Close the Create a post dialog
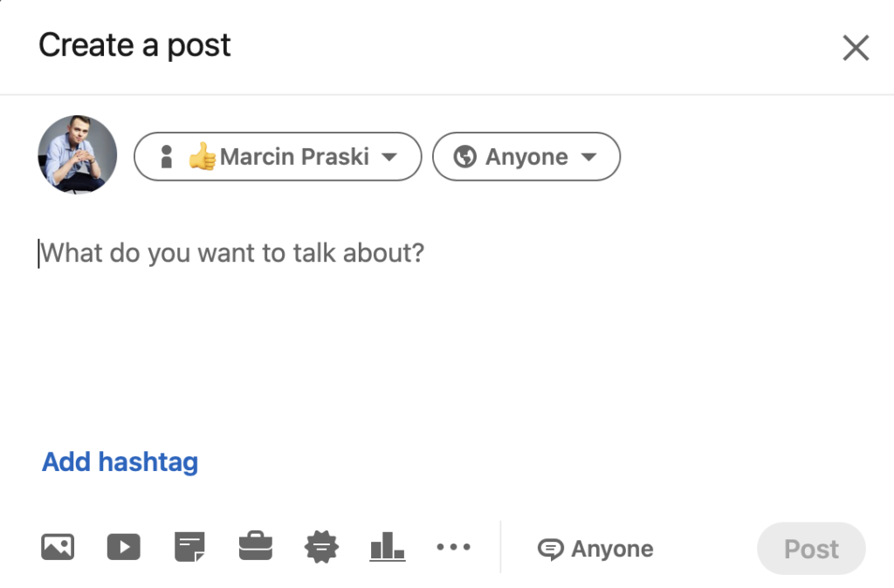894x588 pixels. pyautogui.click(x=856, y=48)
